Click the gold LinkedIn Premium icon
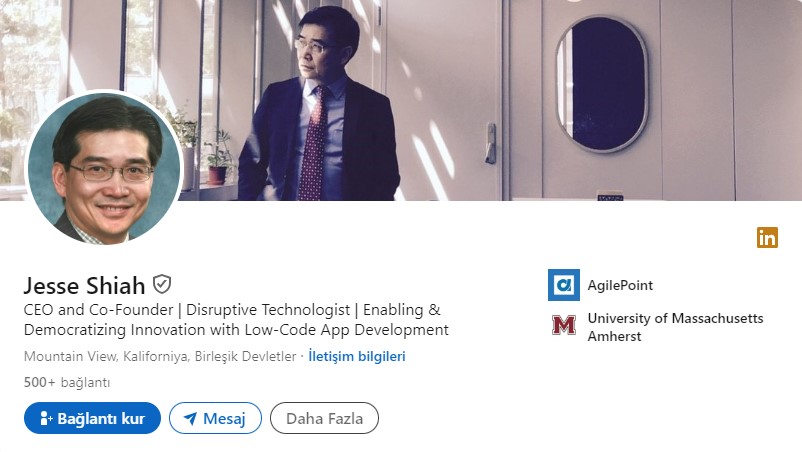Image resolution: width=802 pixels, height=452 pixels. coord(767,238)
